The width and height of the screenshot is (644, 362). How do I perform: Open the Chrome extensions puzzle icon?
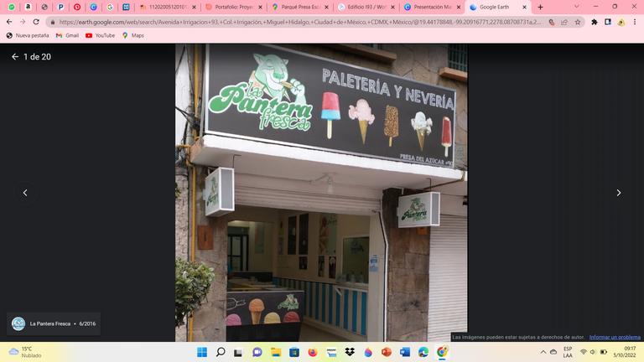595,22
